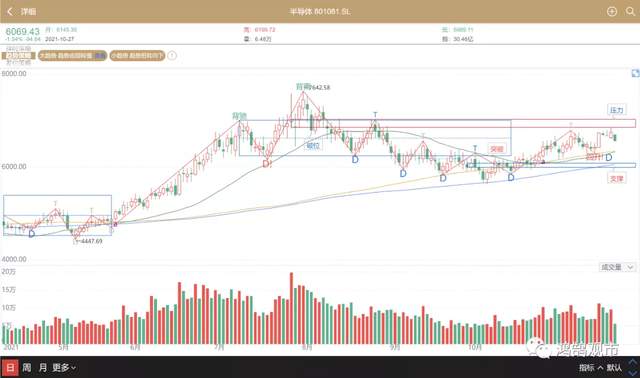Select the 日 daily chart button

[10, 367]
